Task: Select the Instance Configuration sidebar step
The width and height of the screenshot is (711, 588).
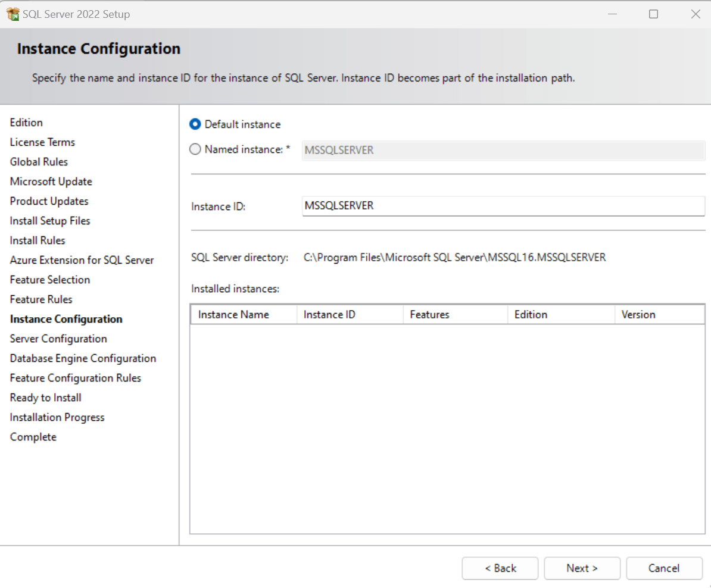Action: click(x=66, y=319)
